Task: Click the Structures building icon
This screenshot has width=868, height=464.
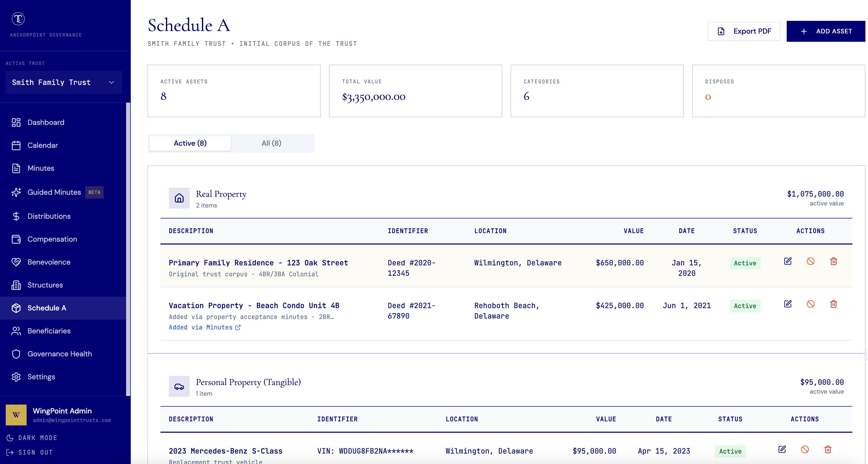Action: tap(16, 285)
